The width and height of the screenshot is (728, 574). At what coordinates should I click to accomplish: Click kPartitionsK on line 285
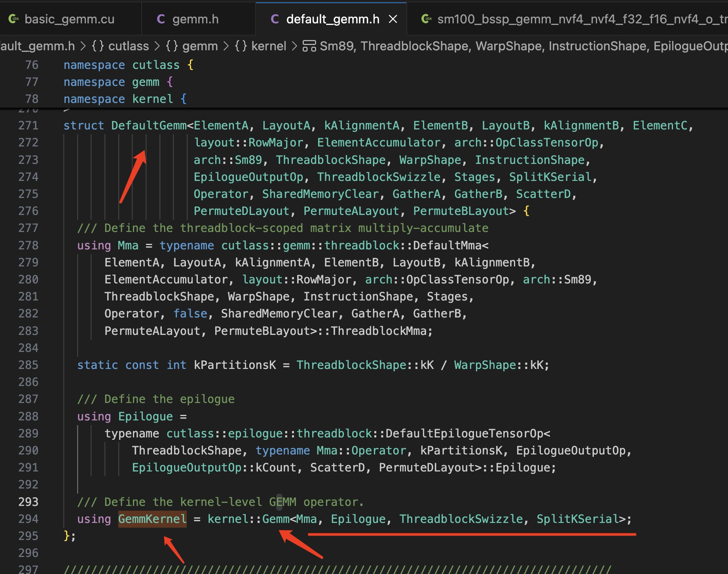(235, 365)
